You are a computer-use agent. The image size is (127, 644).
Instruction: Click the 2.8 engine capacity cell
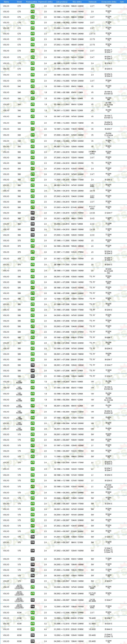coord(45,337)
